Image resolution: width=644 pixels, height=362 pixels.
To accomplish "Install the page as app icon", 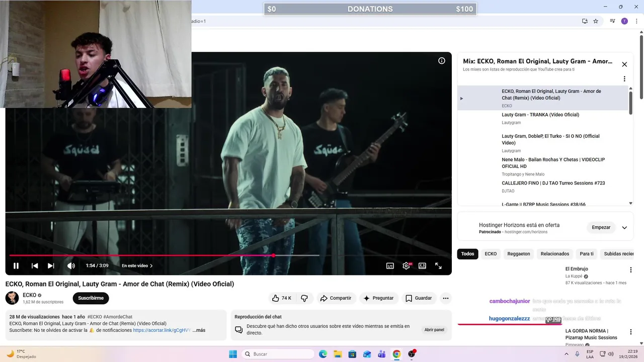I will [x=585, y=21].
